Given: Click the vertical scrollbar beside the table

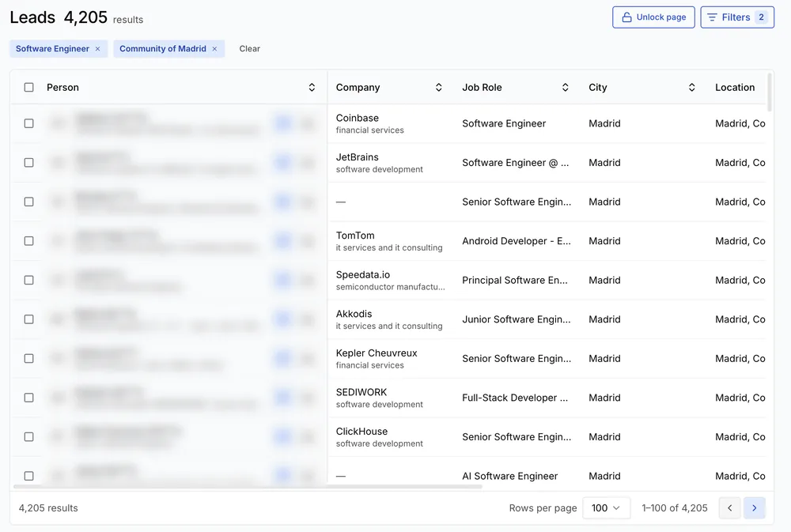Looking at the screenshot, I should tap(770, 92).
